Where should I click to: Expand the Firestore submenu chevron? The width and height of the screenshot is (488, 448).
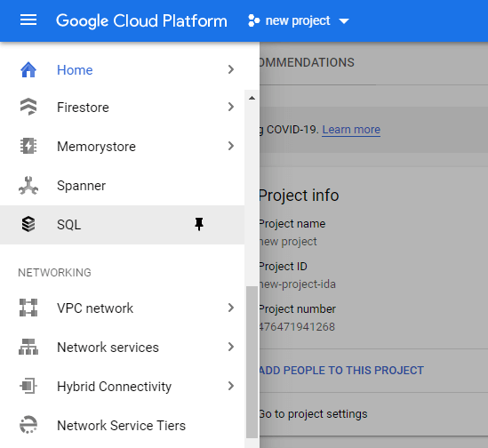pyautogui.click(x=230, y=107)
